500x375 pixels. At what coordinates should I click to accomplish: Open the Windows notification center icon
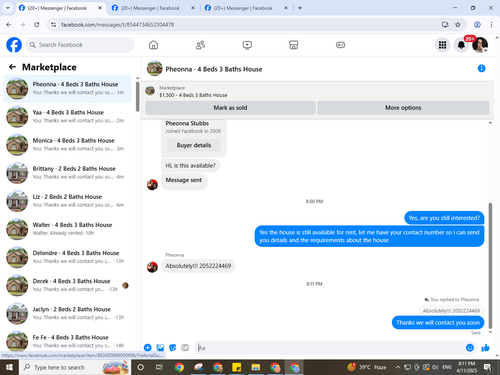488,367
